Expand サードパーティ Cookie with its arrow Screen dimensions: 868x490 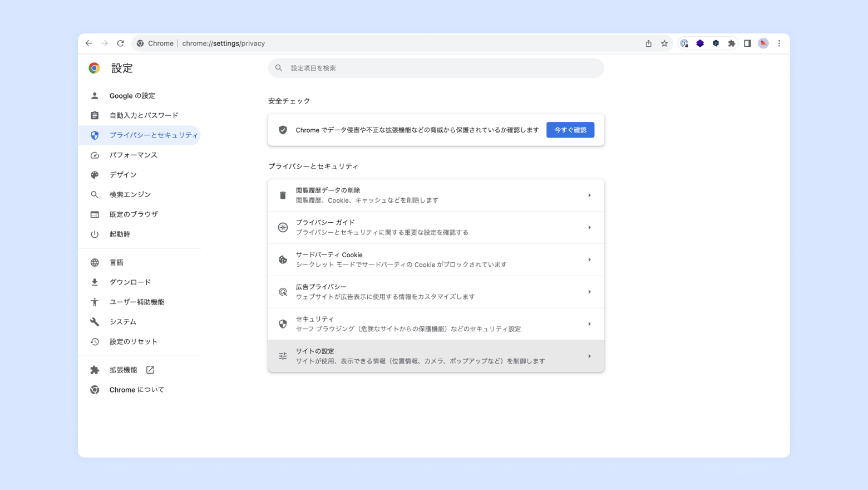pos(589,259)
